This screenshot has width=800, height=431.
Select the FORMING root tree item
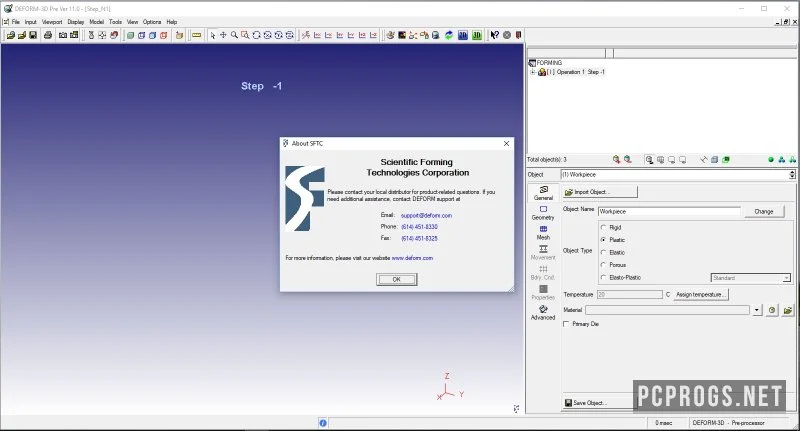[x=549, y=63]
